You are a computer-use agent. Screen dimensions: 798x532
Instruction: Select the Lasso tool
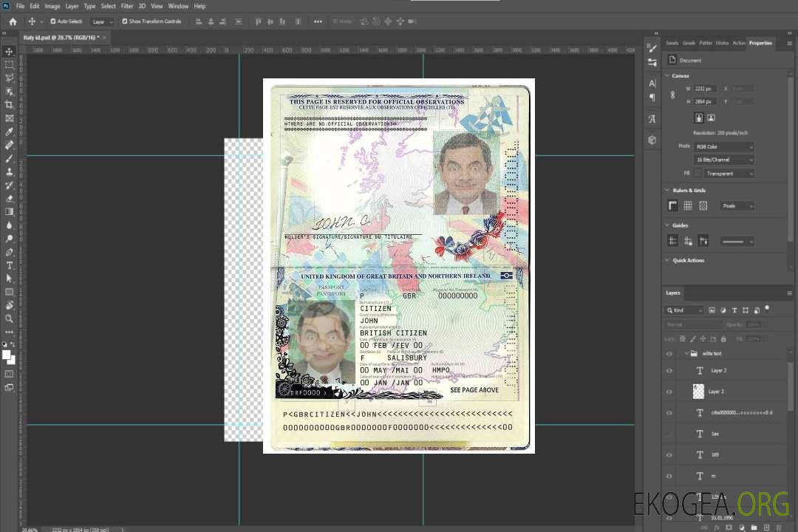click(9, 78)
